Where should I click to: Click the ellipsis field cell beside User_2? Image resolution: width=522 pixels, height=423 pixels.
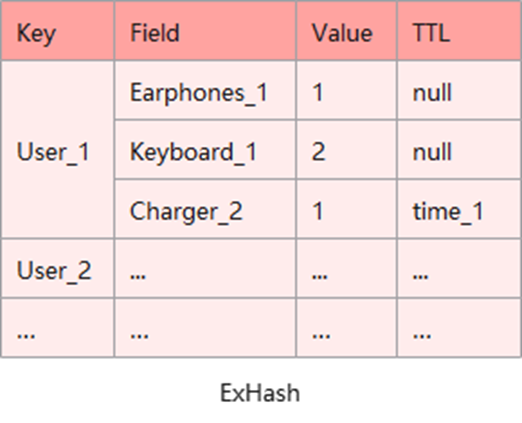205,268
